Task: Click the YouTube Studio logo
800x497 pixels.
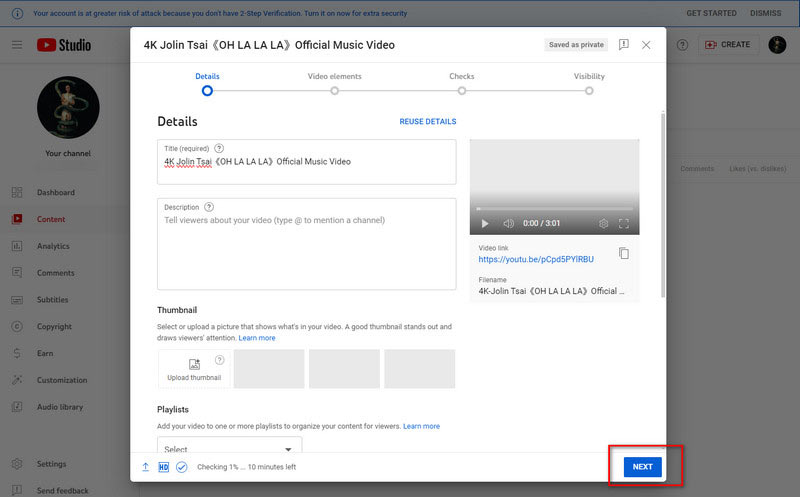Action: click(64, 45)
